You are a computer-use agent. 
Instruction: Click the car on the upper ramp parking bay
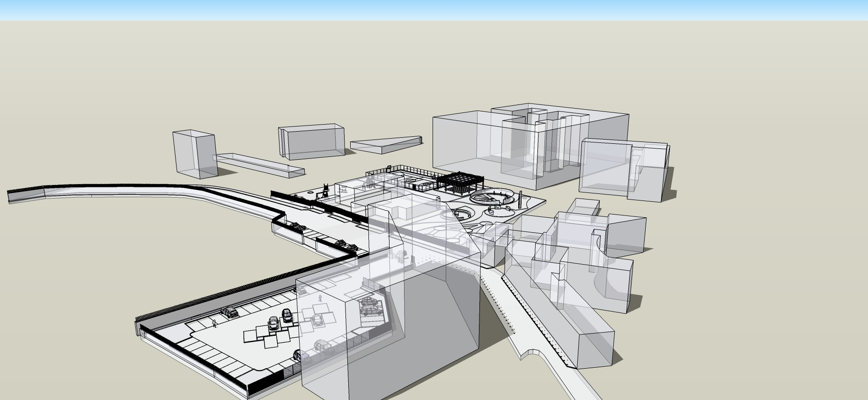point(298,227)
